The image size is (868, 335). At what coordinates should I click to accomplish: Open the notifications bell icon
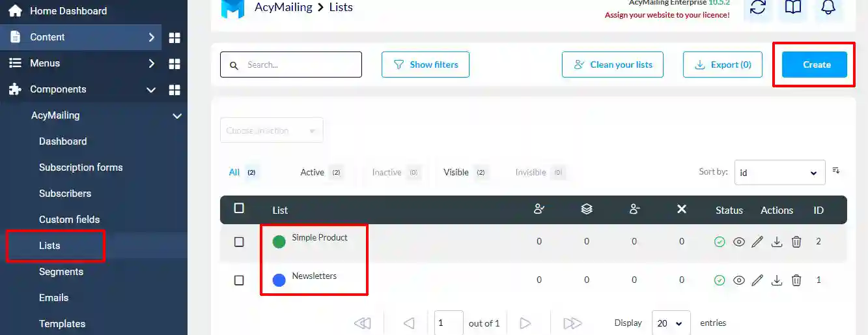(828, 8)
